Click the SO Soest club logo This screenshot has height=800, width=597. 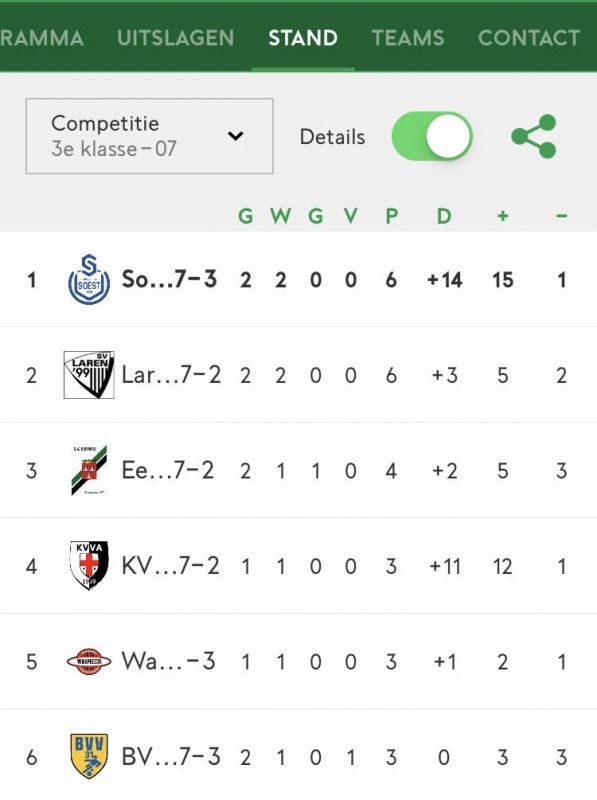(89, 280)
